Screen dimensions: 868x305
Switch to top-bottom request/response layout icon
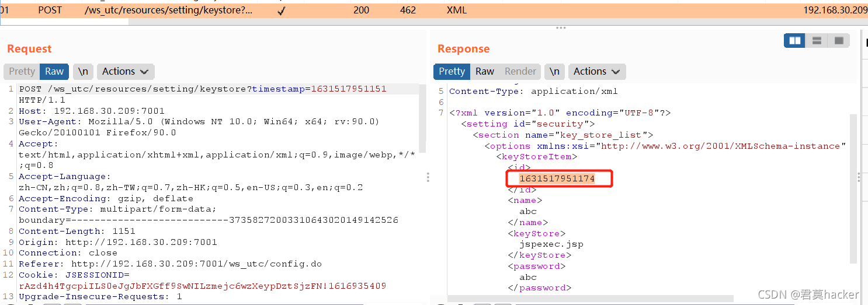point(817,40)
